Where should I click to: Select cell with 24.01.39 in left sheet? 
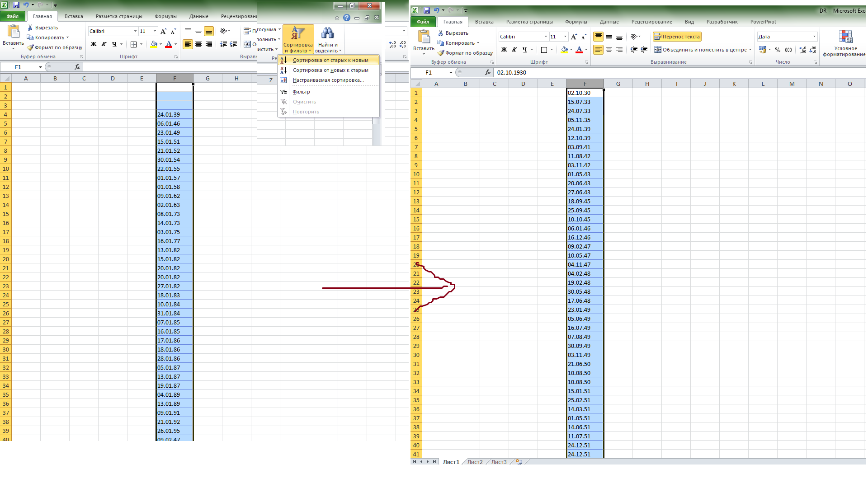pyautogui.click(x=175, y=114)
